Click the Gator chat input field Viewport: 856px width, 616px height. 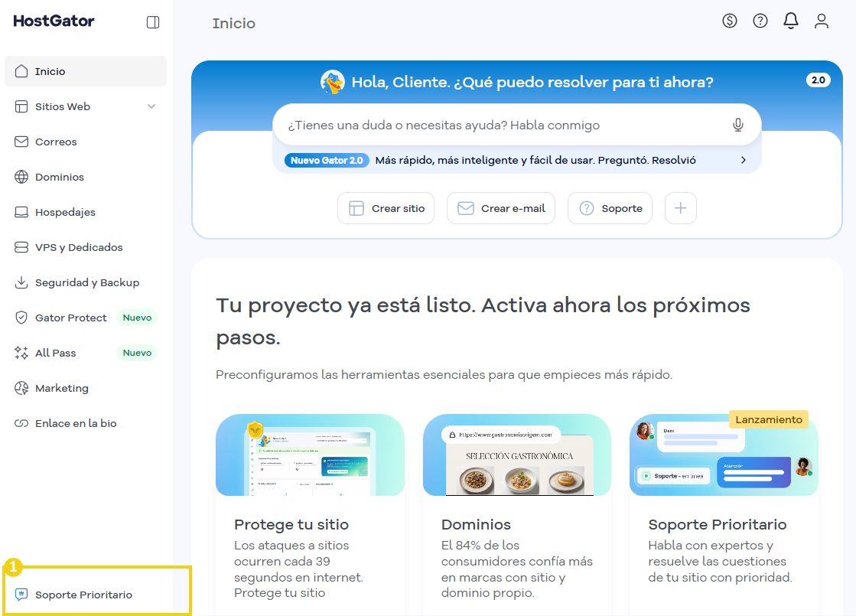[x=517, y=125]
